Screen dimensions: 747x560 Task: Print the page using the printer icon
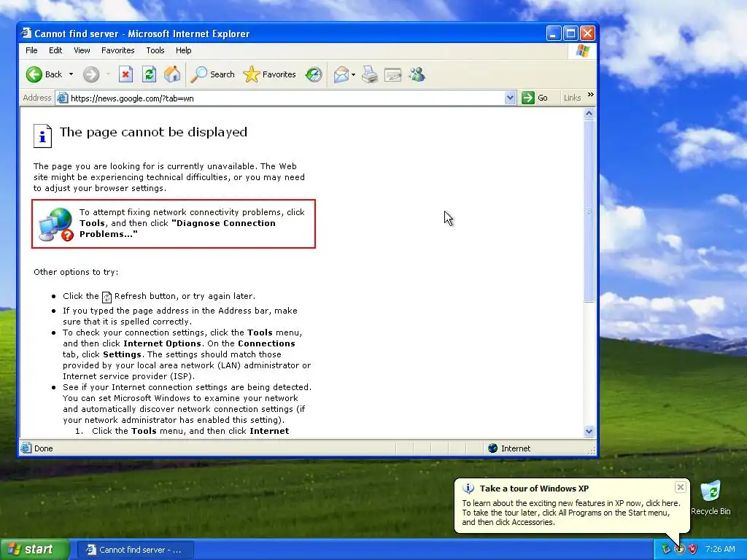click(370, 74)
